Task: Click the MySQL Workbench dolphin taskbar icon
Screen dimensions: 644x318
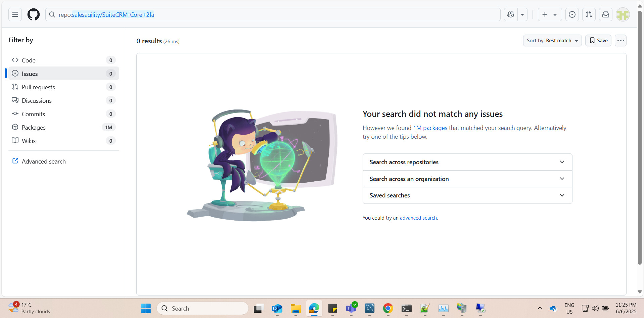Action: tap(370, 308)
